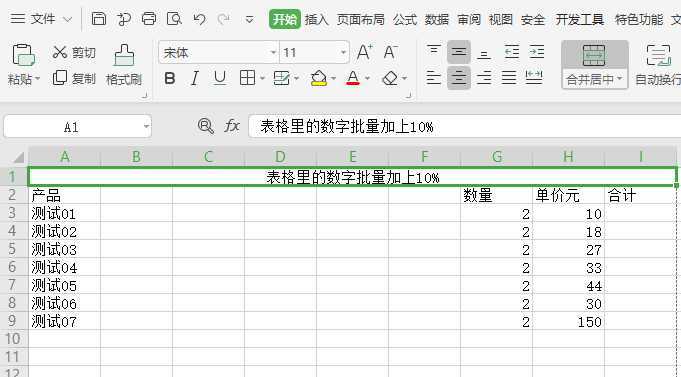Image resolution: width=681 pixels, height=377 pixels.
Task: Increase font size with A+ icon
Action: (x=364, y=53)
